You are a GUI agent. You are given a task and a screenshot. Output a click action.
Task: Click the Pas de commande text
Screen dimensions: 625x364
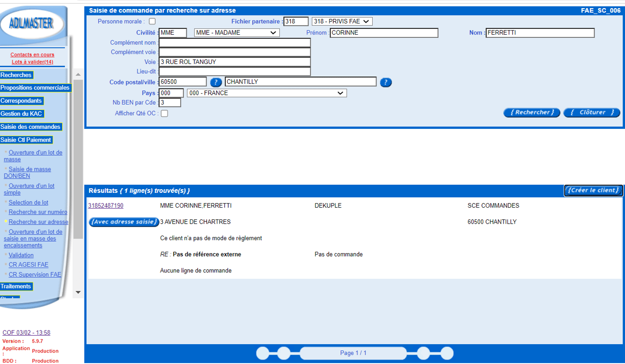click(x=339, y=255)
